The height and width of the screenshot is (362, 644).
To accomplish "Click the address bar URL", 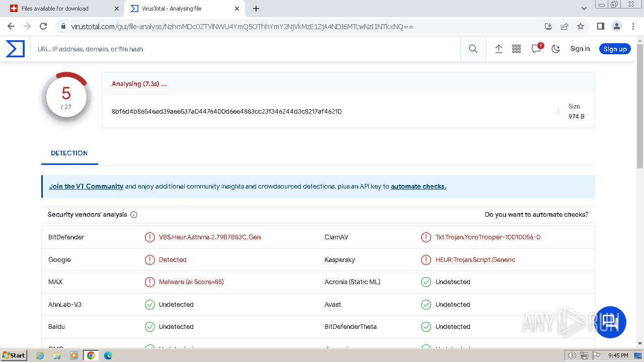I will pos(242,27).
